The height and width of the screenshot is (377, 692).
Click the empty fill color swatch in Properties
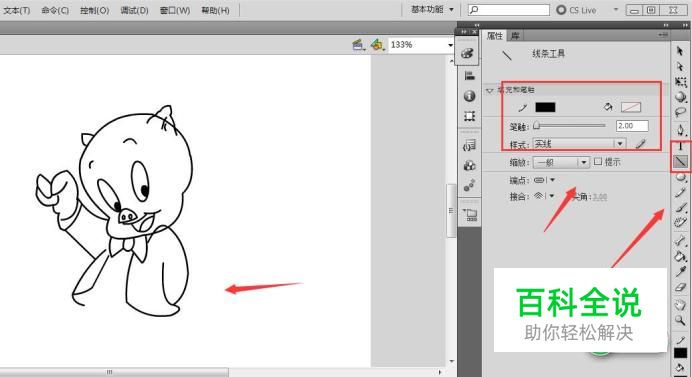(631, 107)
